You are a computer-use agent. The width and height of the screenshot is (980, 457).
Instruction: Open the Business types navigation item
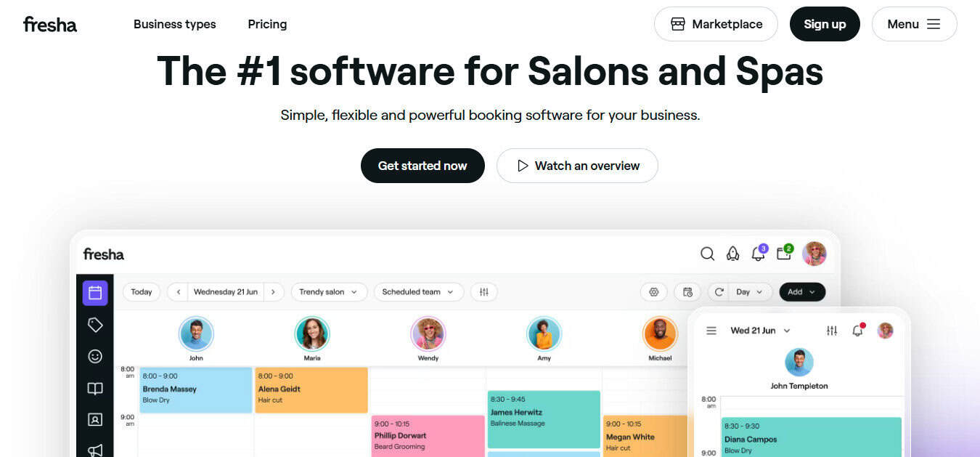[174, 24]
